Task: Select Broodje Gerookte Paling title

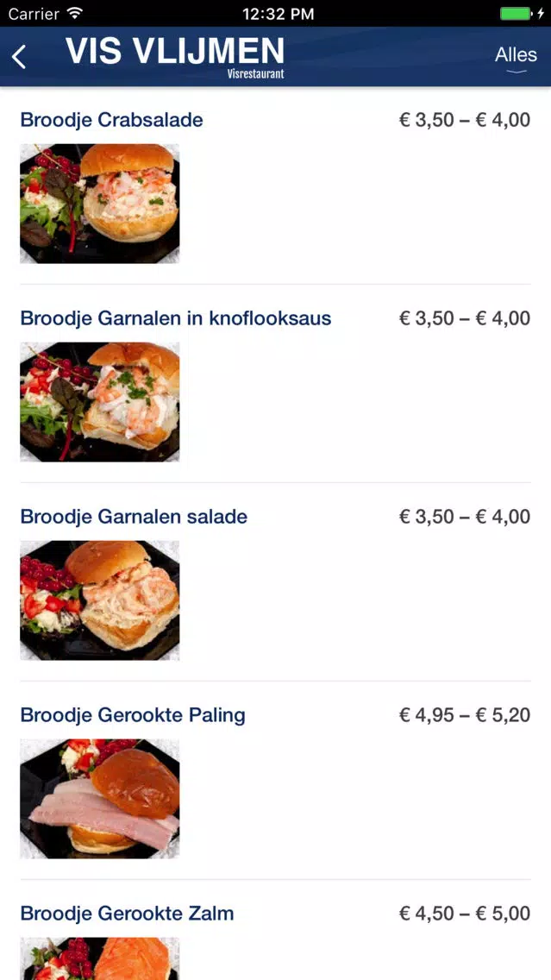Action: (x=133, y=715)
